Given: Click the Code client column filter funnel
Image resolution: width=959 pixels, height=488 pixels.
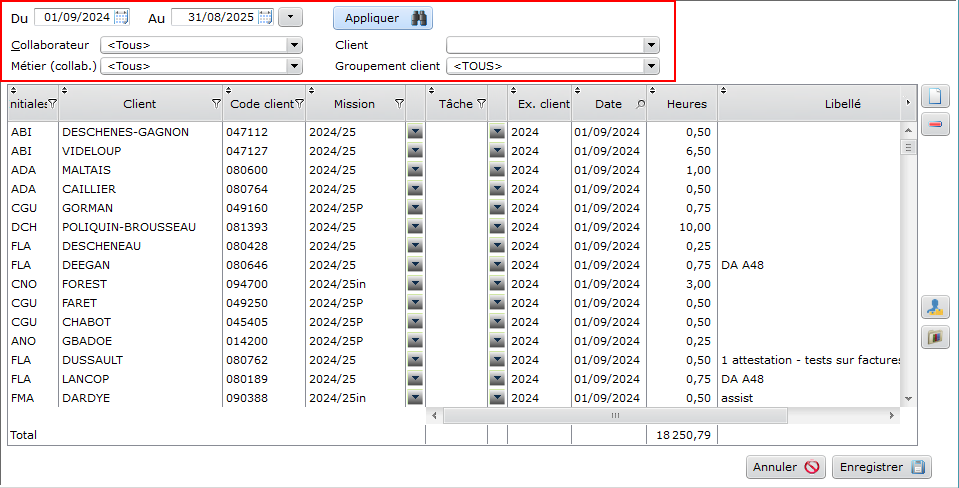Looking at the screenshot, I should tap(299, 104).
